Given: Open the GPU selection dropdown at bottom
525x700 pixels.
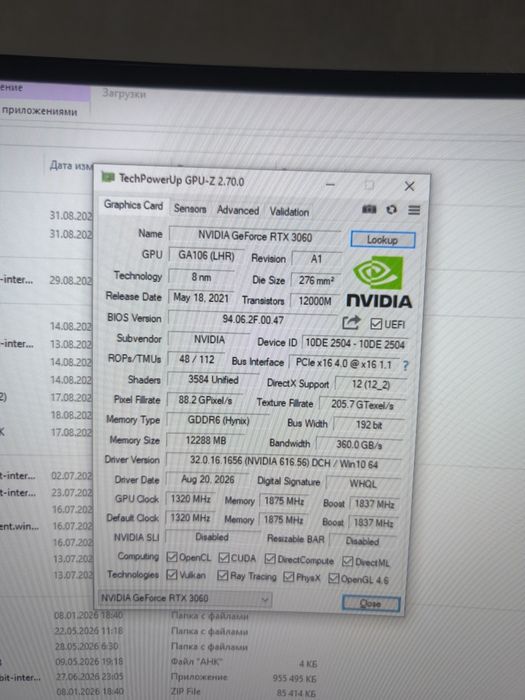Looking at the screenshot, I should [185, 598].
